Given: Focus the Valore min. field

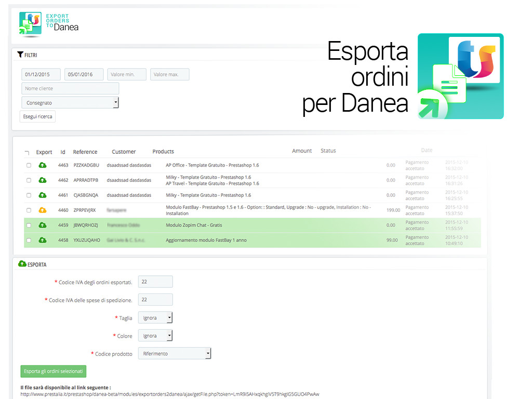Looking at the screenshot, I should [x=127, y=74].
